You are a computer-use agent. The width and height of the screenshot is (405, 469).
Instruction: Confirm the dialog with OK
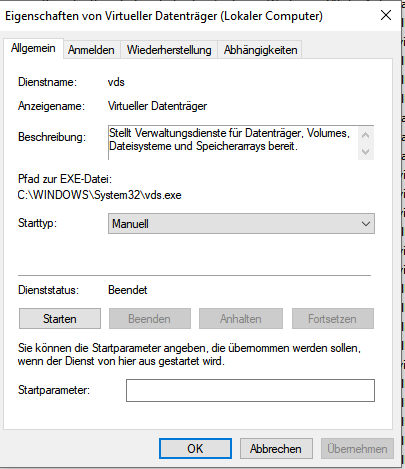pyautogui.click(x=195, y=449)
